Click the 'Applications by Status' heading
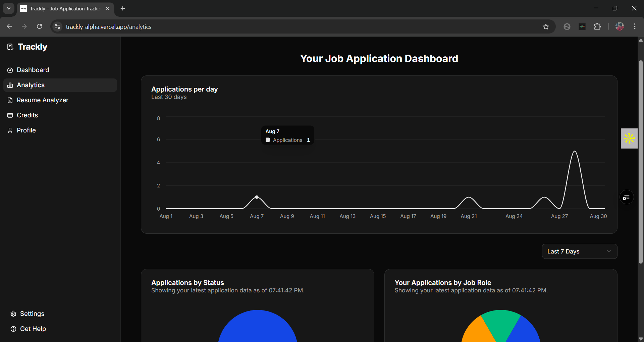 coord(187,283)
